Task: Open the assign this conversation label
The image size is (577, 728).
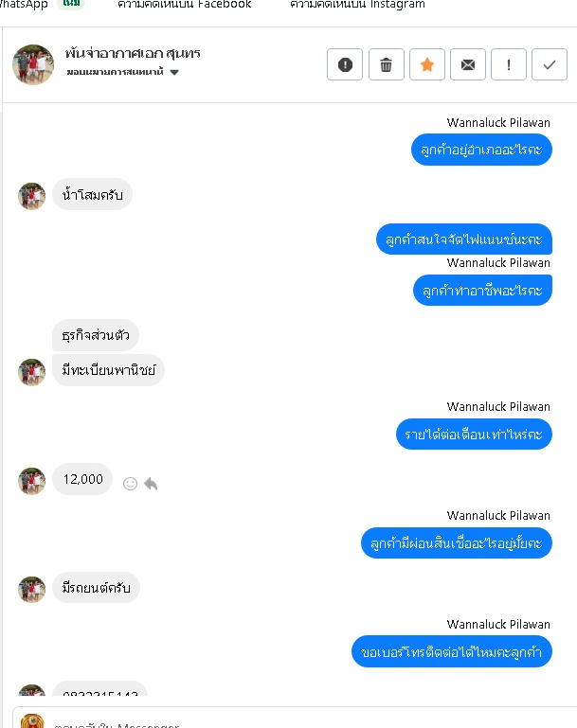Action: (x=115, y=72)
